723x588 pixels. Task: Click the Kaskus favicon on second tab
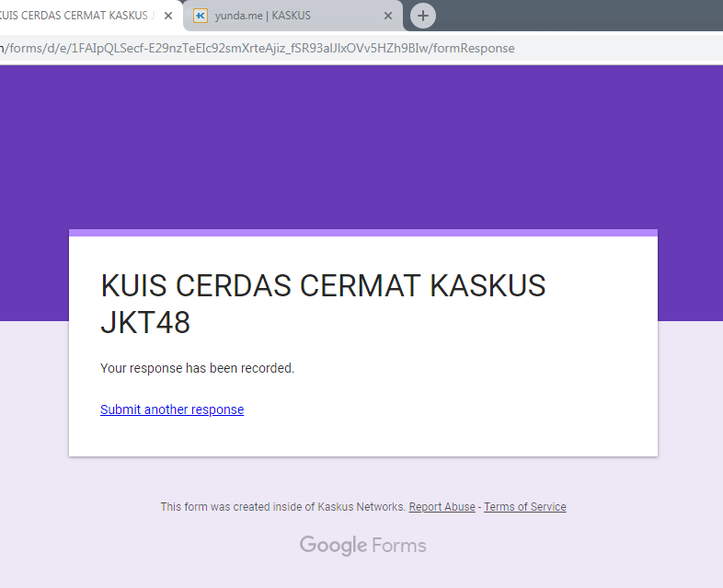click(201, 16)
